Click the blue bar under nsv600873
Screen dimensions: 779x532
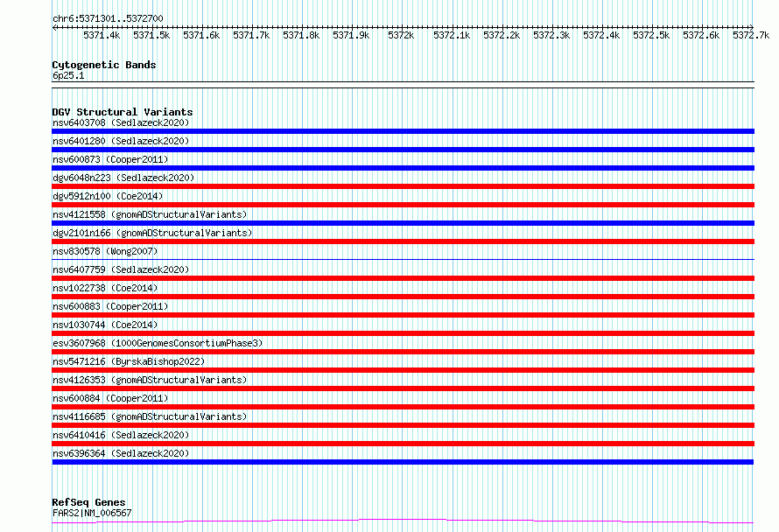click(403, 168)
